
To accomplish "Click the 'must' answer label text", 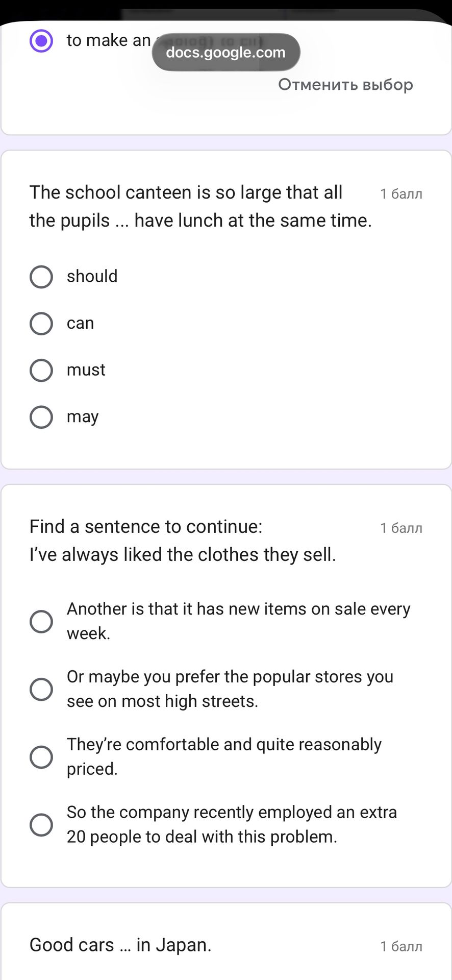I will click(86, 370).
